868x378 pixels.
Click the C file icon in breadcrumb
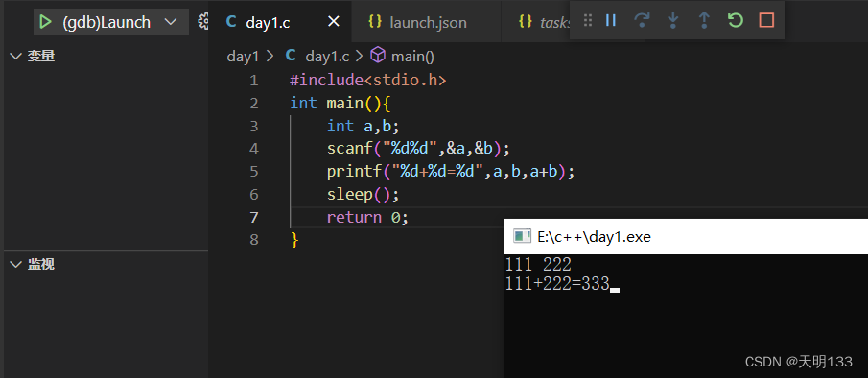click(291, 56)
